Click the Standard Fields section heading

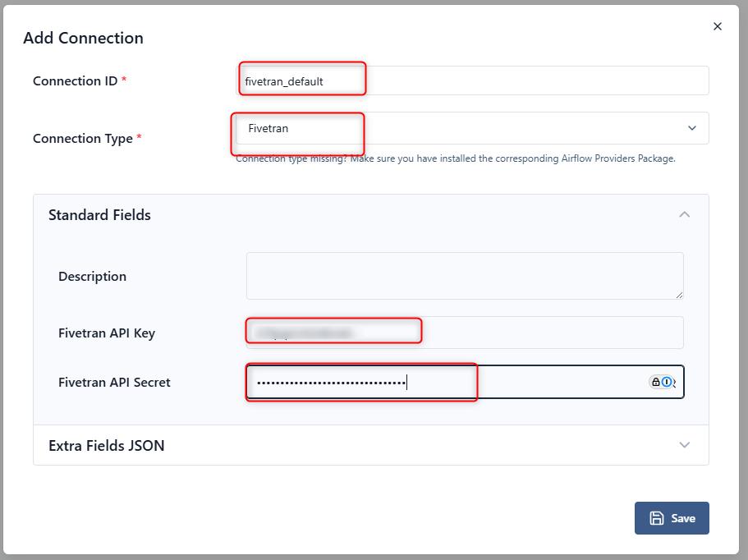(100, 215)
